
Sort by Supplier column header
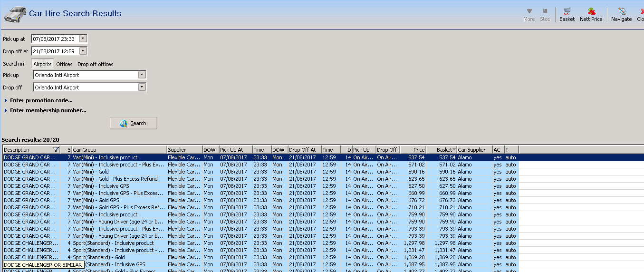tap(184, 150)
